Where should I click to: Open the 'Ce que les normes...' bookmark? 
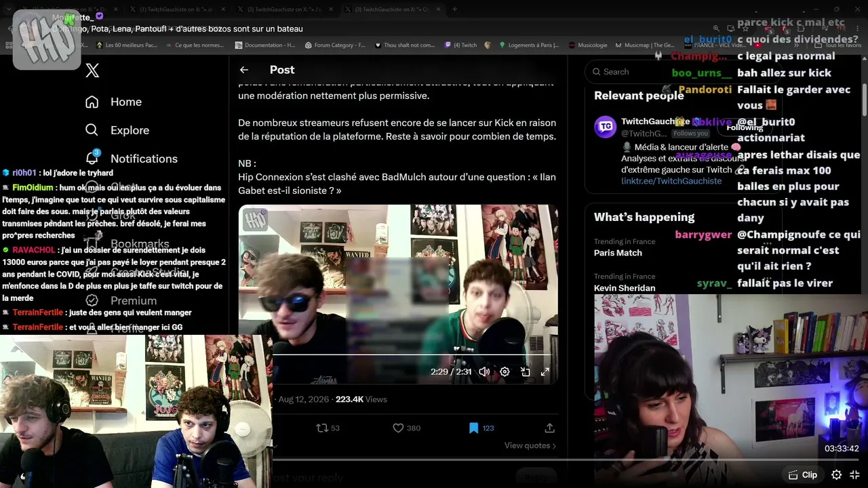point(194,45)
